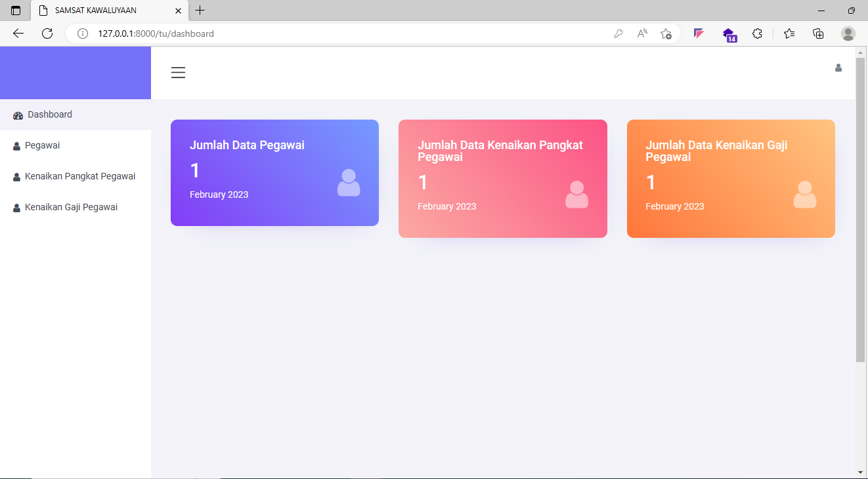The image size is (868, 479).
Task: Open a new tab with the plus button
Action: coord(200,11)
